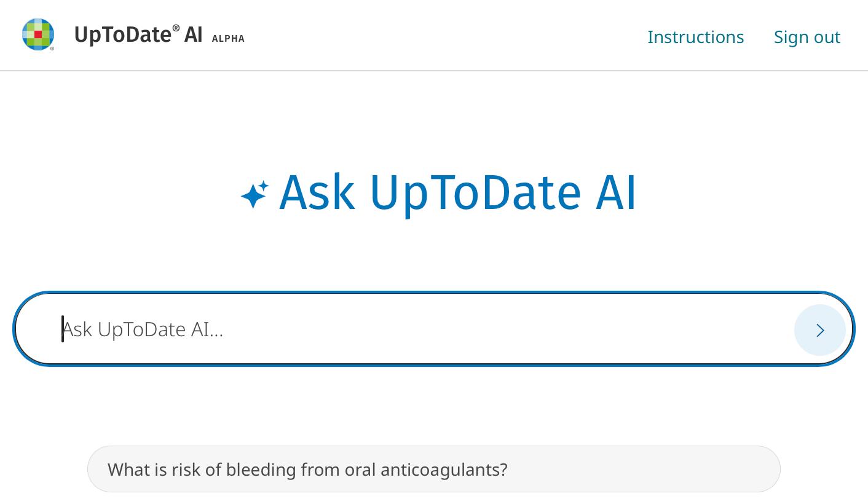The height and width of the screenshot is (504, 868).
Task: Click "What is risk" in the suggestion chip
Action: 146,470
